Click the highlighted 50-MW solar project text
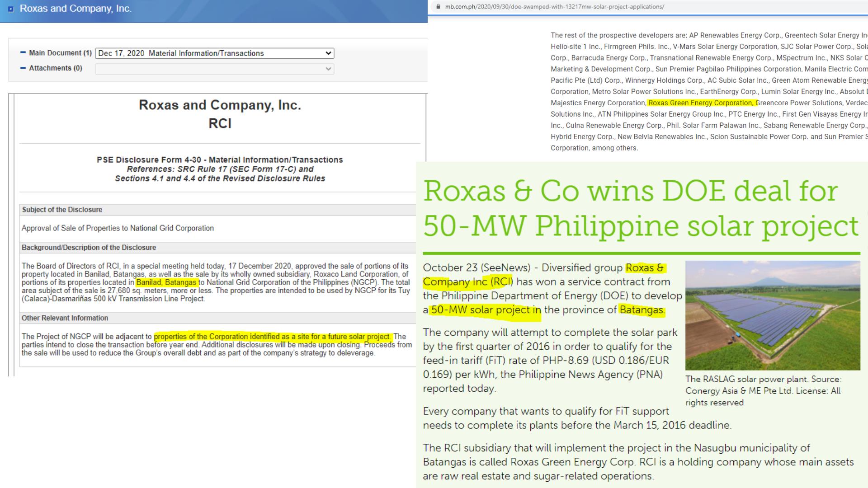868x488 pixels. (485, 310)
